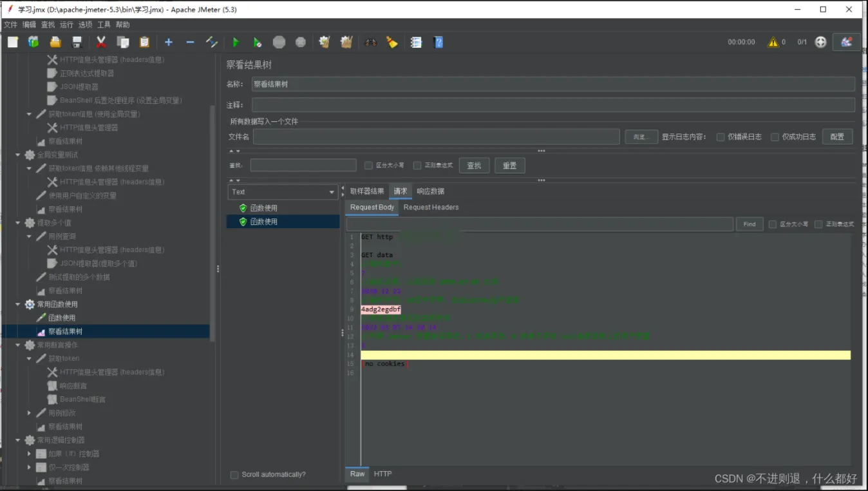Switch to the 取样器结果 tab
Viewport: 868px width, 491px height.
click(367, 191)
